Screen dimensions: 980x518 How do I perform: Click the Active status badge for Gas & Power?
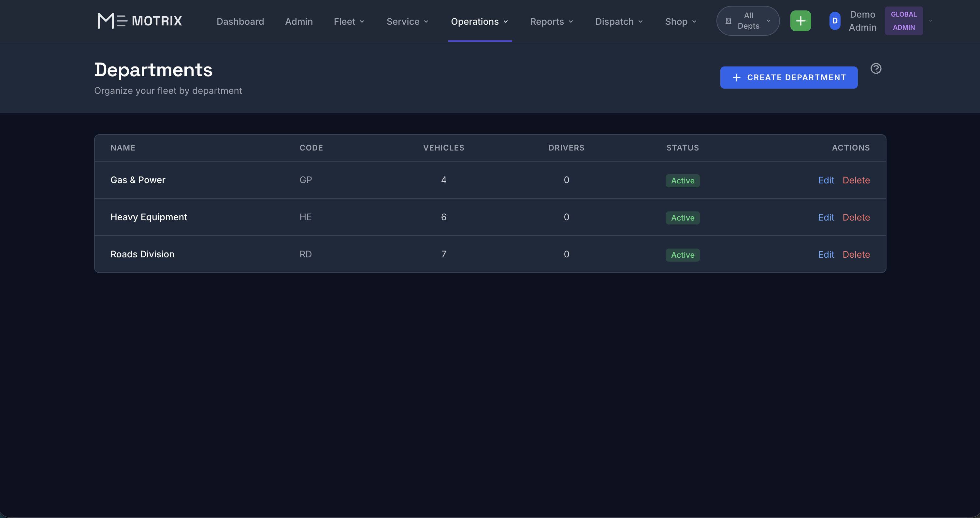tap(683, 180)
